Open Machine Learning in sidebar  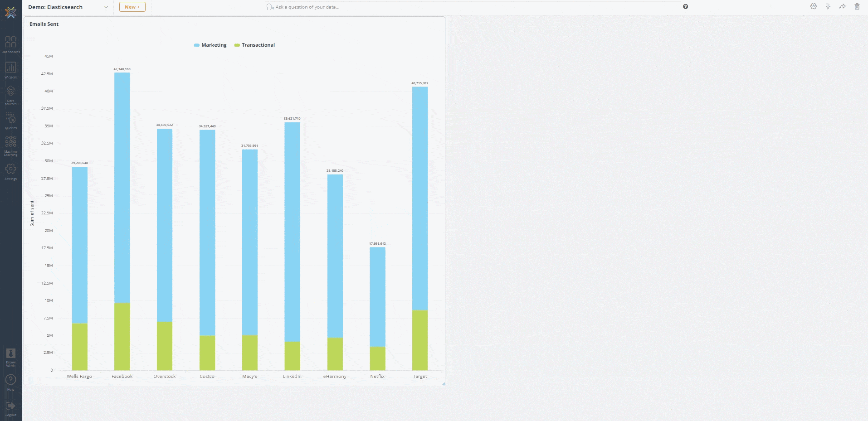[x=10, y=146]
